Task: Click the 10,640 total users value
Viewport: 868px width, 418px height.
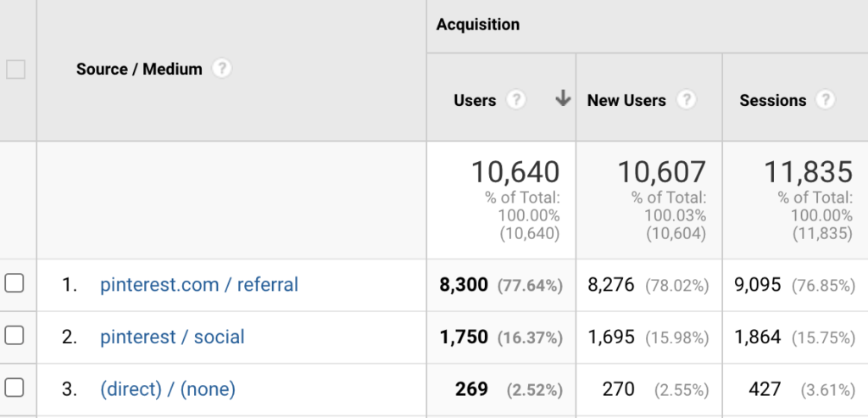Action: [x=515, y=172]
